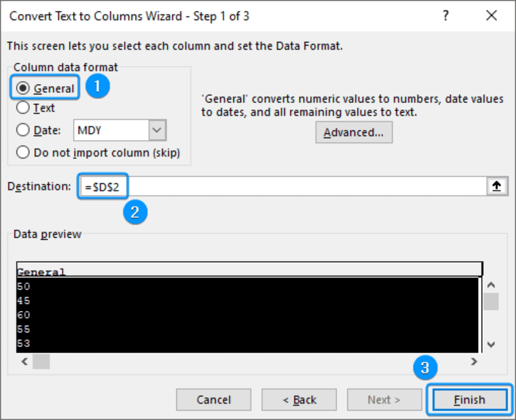Open Advanced text import settings
The image size is (516, 420).
[x=354, y=132]
